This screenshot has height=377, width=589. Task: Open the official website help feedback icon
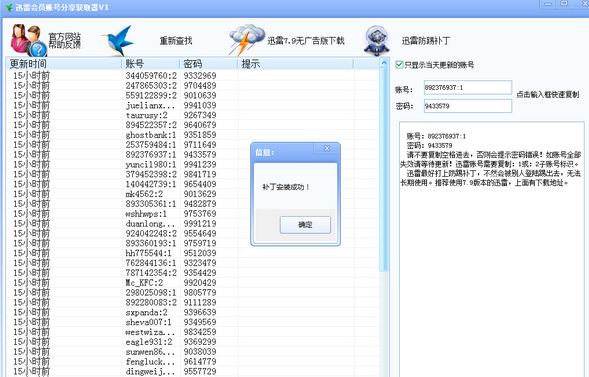point(28,40)
